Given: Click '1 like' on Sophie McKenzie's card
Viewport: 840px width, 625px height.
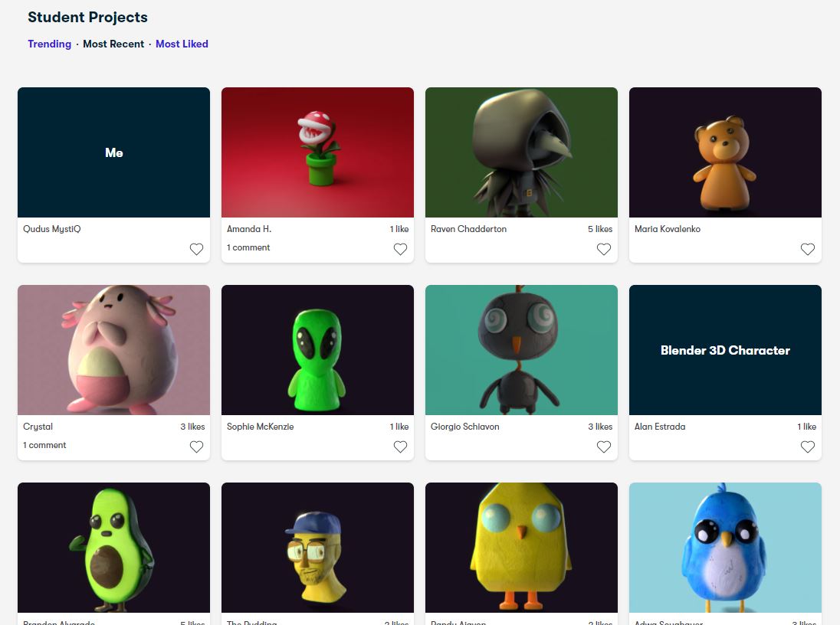Looking at the screenshot, I should coord(399,427).
